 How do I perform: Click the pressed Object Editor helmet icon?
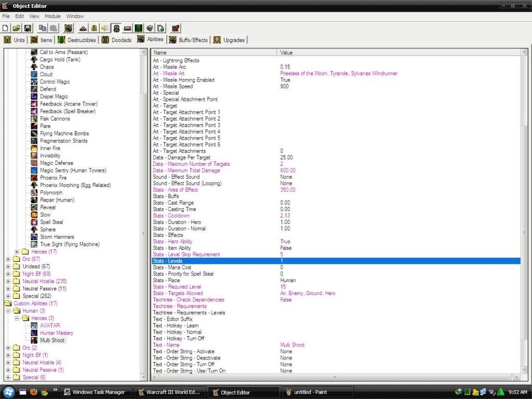point(116,28)
